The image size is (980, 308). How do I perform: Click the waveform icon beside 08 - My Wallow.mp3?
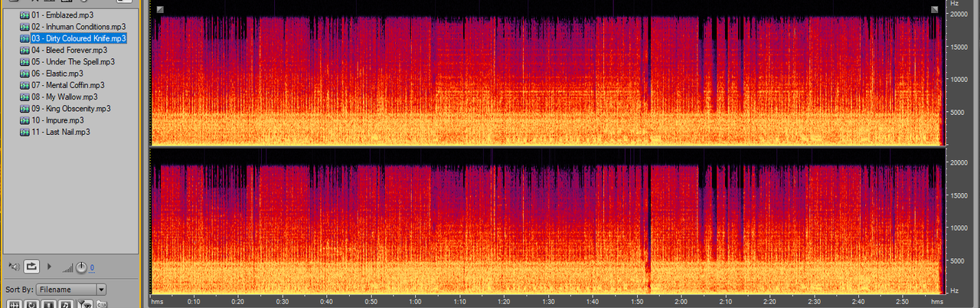25,97
